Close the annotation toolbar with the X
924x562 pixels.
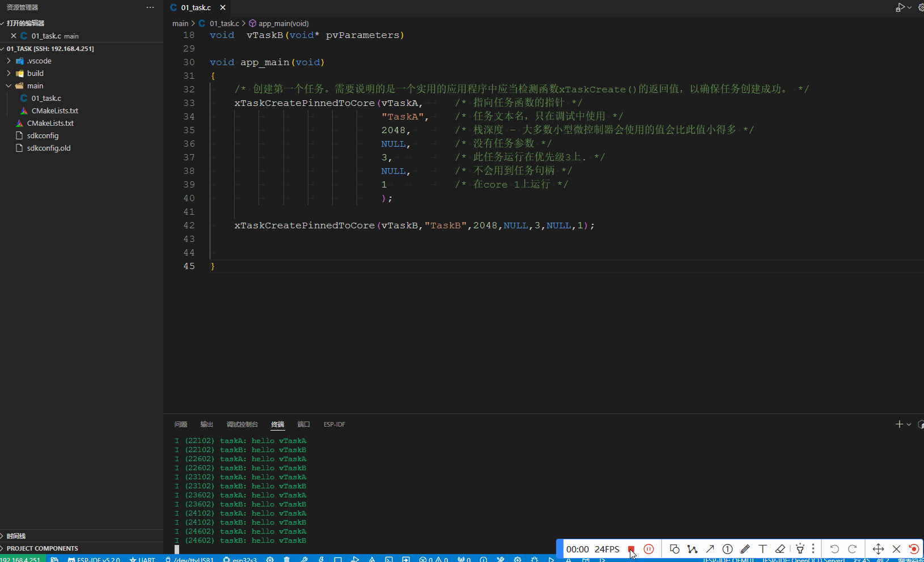click(896, 549)
